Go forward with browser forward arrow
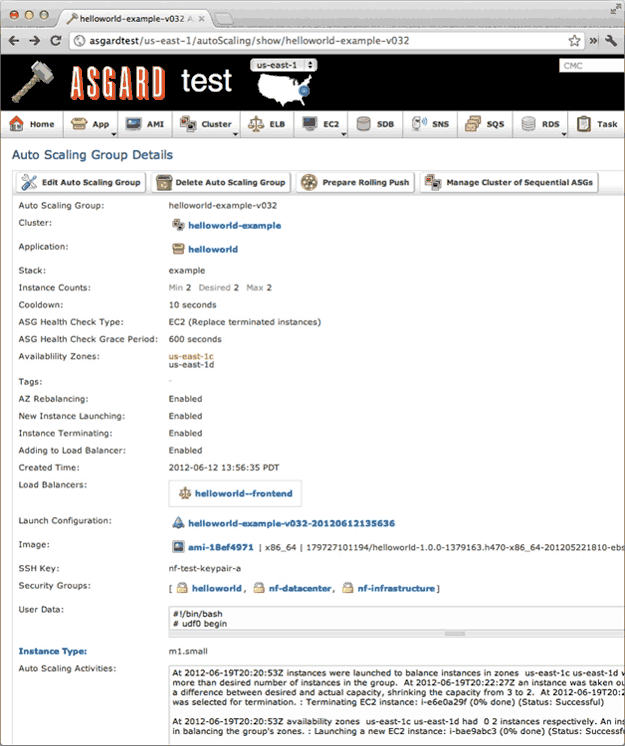The height and width of the screenshot is (746, 625). tap(35, 40)
